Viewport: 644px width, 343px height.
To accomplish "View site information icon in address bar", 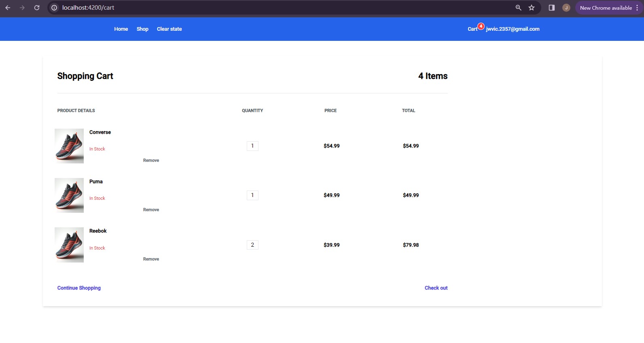I will [x=54, y=8].
